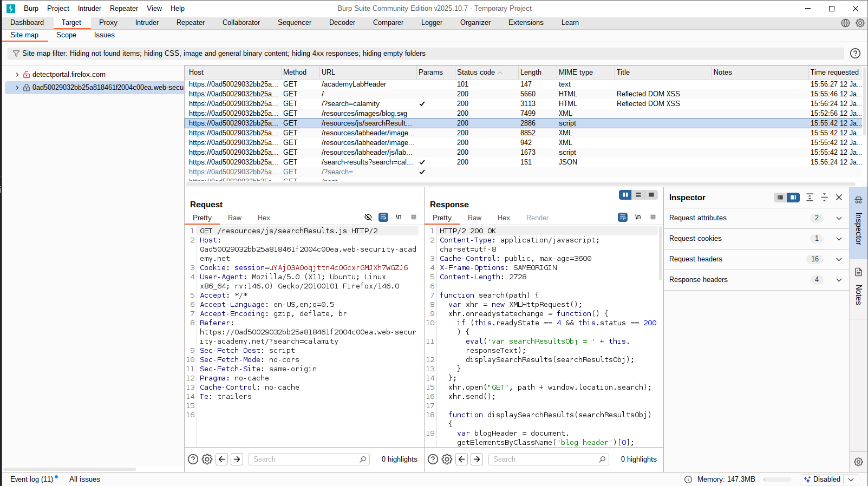868x486 pixels.
Task: Open the Event log in status bar
Action: coord(31,480)
